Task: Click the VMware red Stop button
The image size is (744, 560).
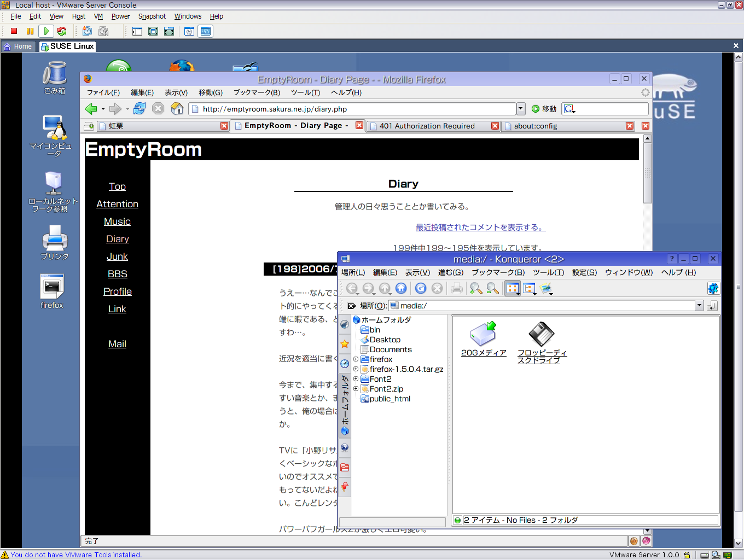Action: point(14,31)
